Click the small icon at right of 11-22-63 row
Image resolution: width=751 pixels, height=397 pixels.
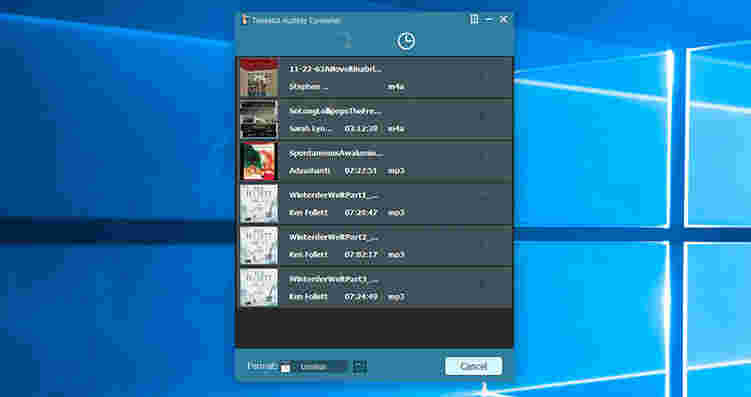[483, 76]
